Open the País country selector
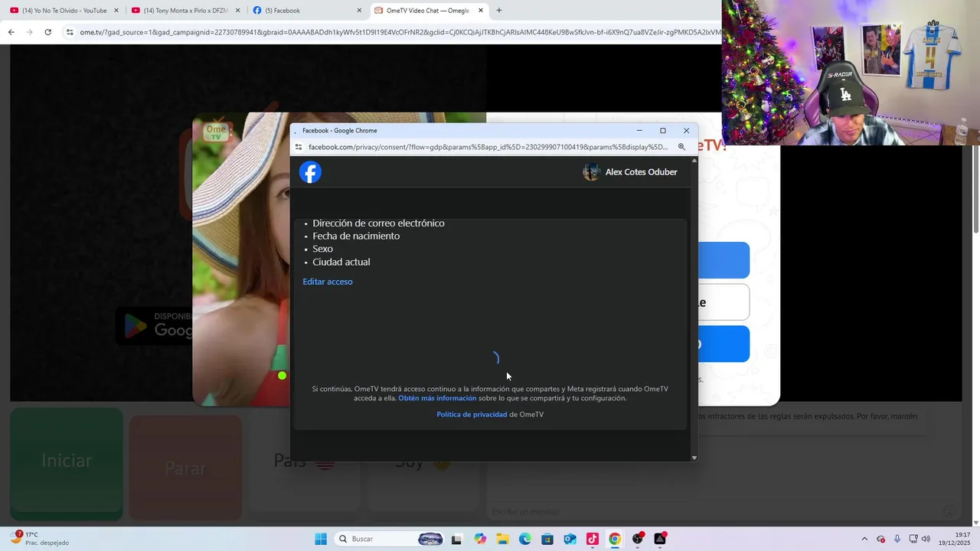This screenshot has height=551, width=980. click(305, 461)
